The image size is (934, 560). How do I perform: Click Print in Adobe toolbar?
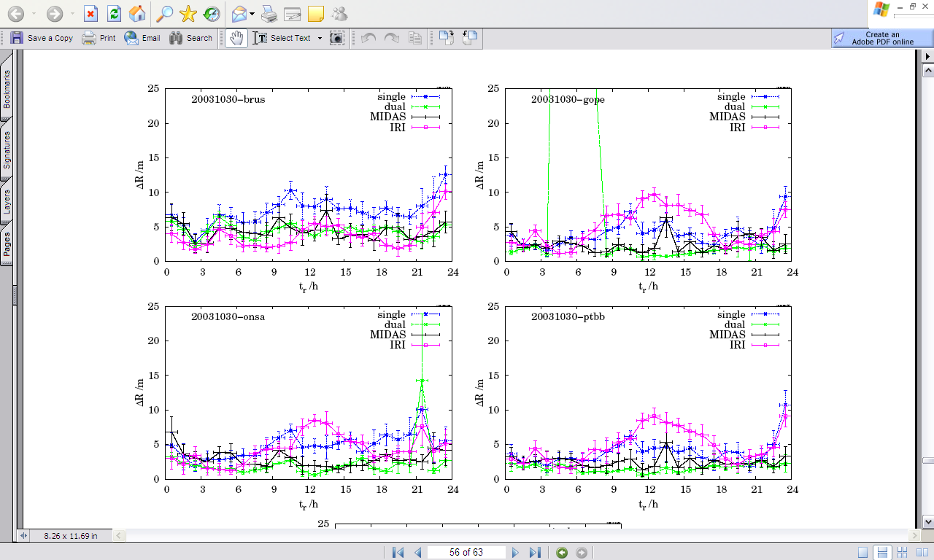(99, 38)
